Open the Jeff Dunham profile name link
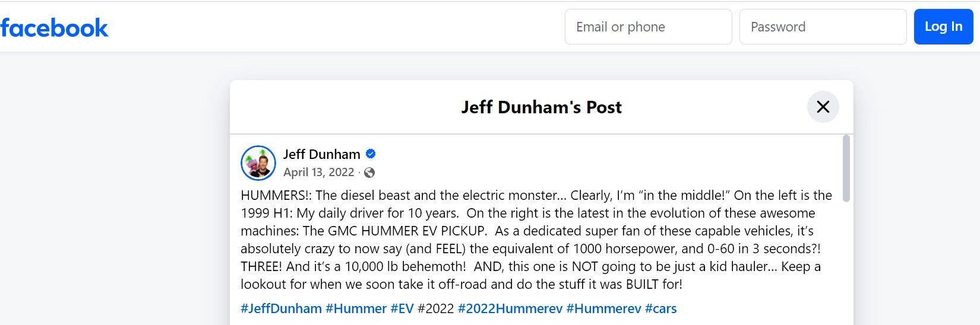This screenshot has height=325, width=980. (321, 154)
